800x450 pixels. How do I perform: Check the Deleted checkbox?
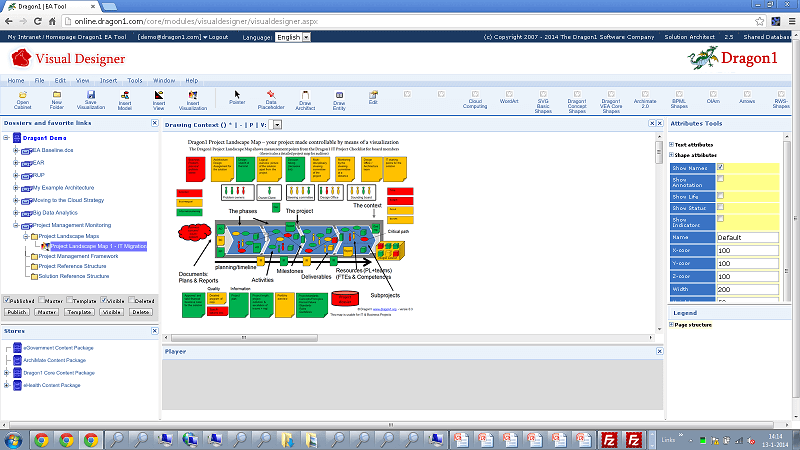coord(132,300)
